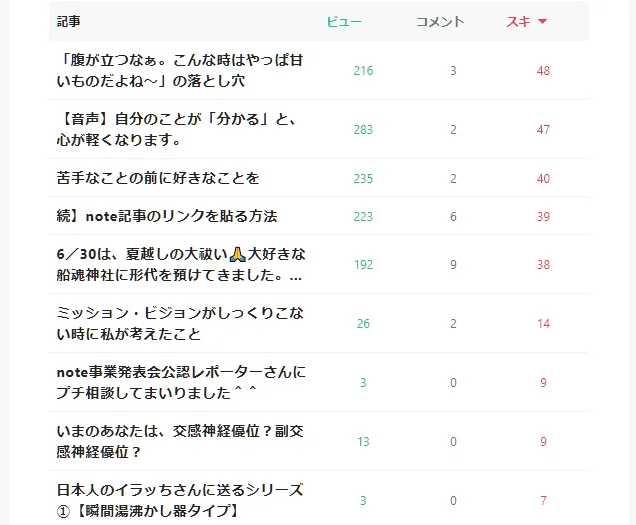
Task: Click the 記事 column header
Action: [x=68, y=22]
